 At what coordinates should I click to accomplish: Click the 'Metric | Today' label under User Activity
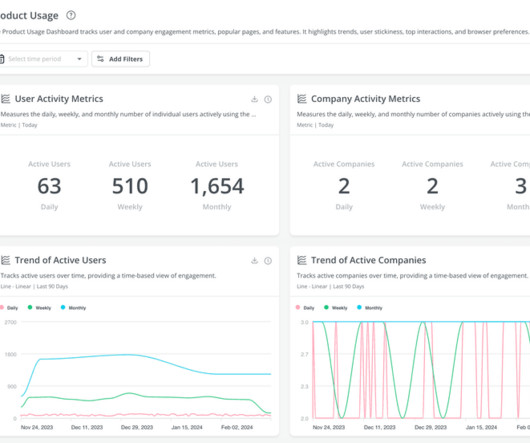pyautogui.click(x=19, y=125)
